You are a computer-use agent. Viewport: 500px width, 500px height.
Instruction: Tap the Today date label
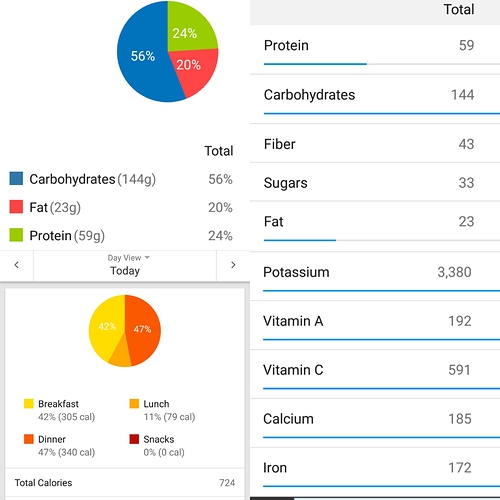[x=125, y=271]
